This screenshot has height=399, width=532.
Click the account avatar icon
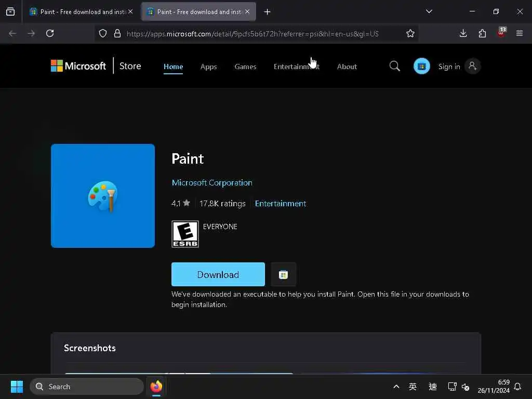[x=473, y=66]
